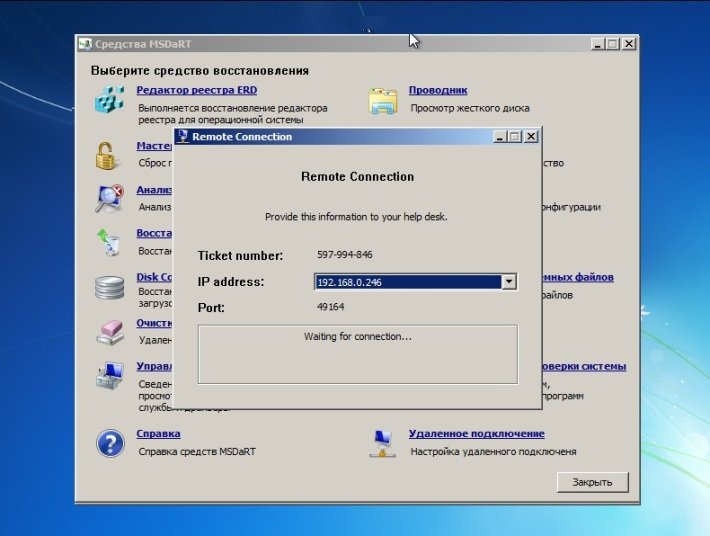Screen dimensions: 710x536
Task: Close the Remote Connection dialog
Action: tap(531, 137)
